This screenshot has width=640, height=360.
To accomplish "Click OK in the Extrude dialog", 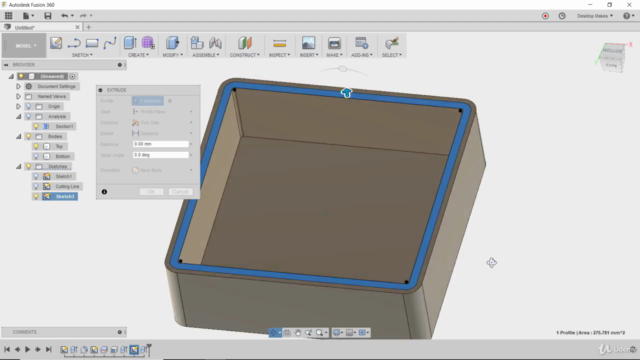I will (x=151, y=191).
